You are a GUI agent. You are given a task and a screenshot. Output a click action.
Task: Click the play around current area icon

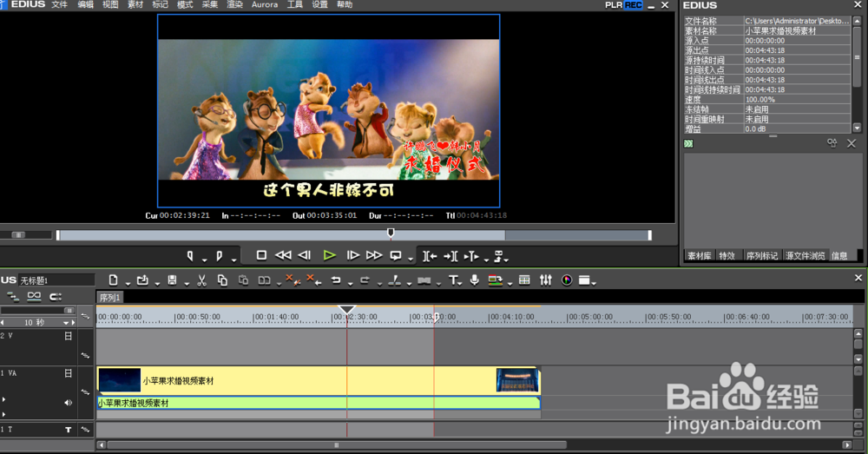point(471,256)
